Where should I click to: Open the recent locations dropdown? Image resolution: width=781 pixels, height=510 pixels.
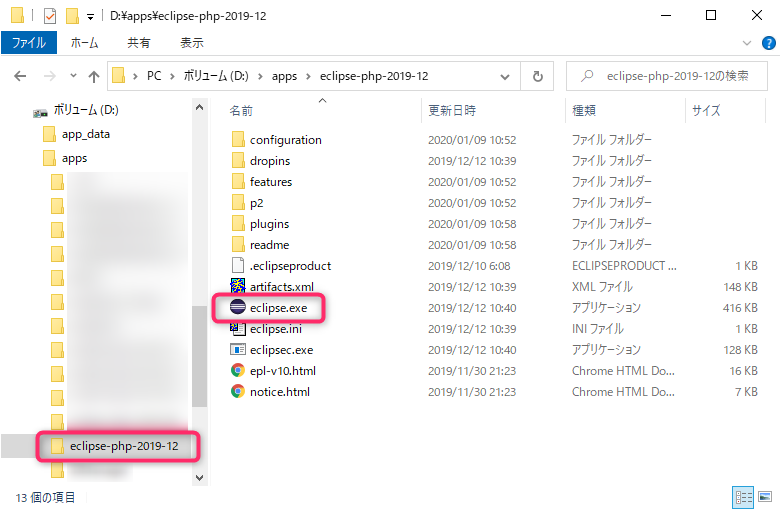[x=74, y=76]
